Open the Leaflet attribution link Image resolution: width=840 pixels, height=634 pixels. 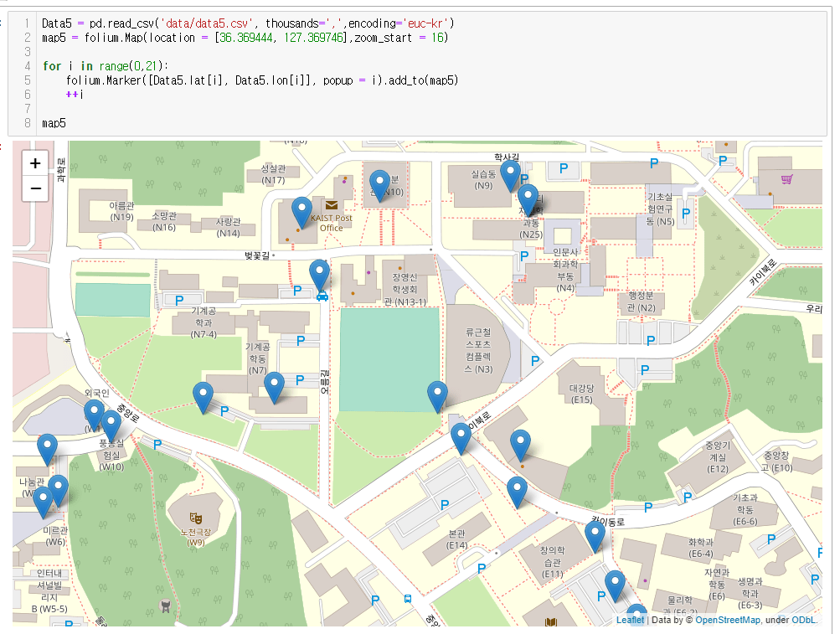(x=630, y=620)
